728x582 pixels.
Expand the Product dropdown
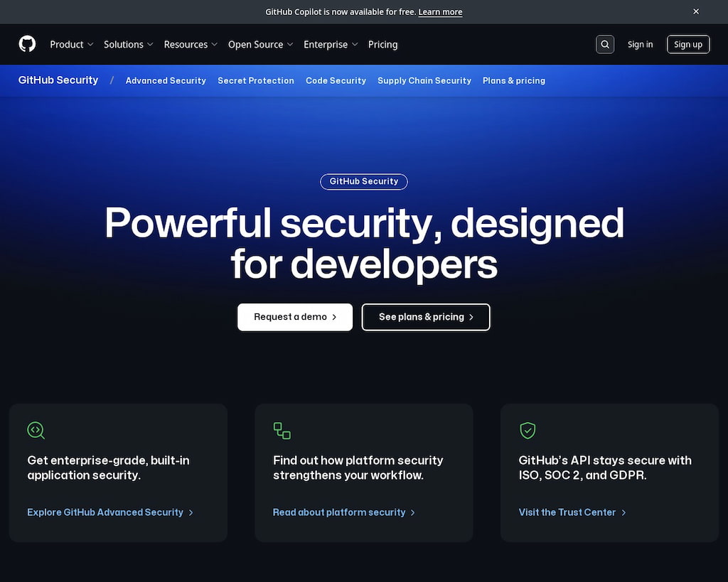coord(70,44)
